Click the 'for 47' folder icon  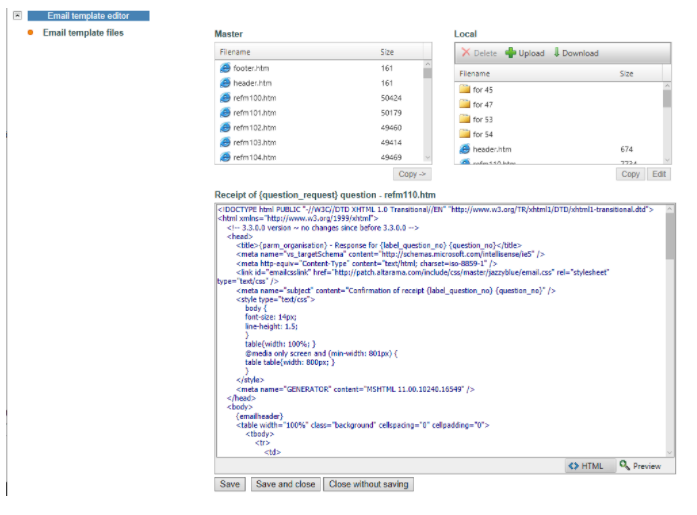coord(465,104)
